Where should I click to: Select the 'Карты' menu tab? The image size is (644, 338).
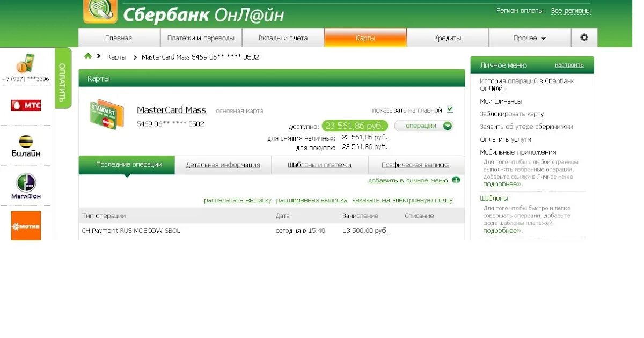[x=365, y=38]
